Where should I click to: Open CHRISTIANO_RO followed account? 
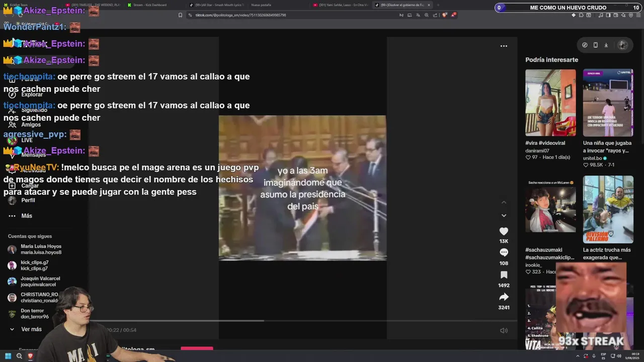[33, 298]
